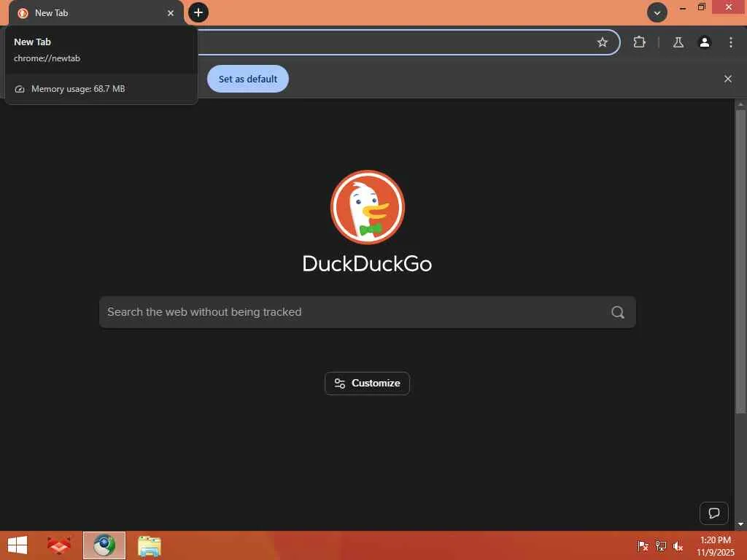
Task: Click the browser icon in the taskbar
Action: pos(104,545)
